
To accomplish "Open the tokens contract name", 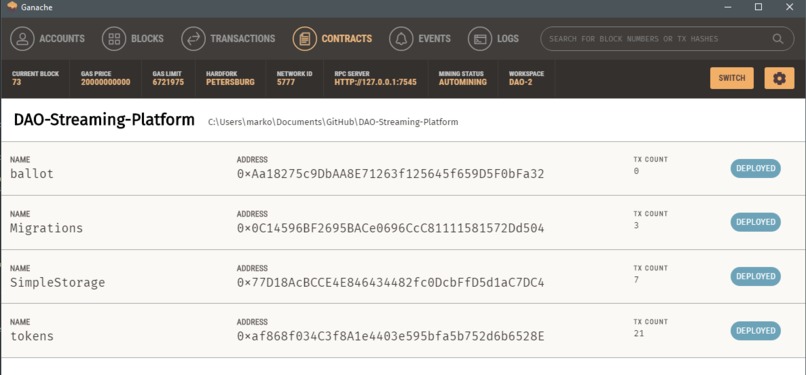I will [32, 336].
